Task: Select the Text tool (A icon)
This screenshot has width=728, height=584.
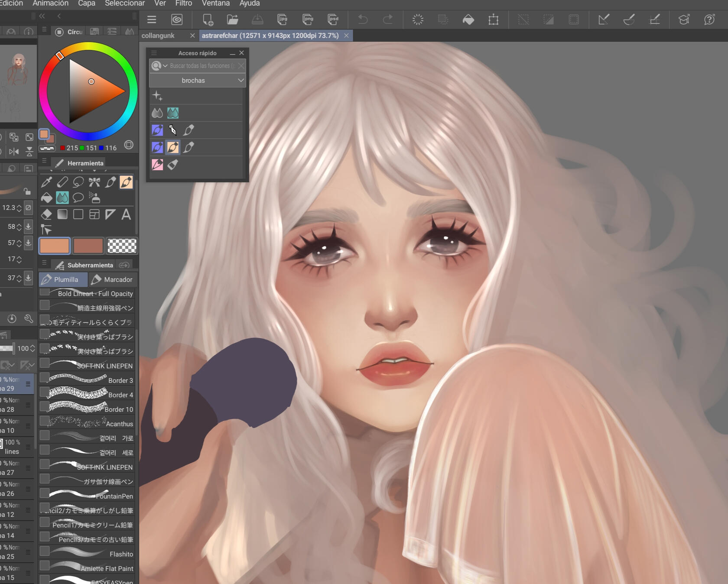Action: [126, 214]
